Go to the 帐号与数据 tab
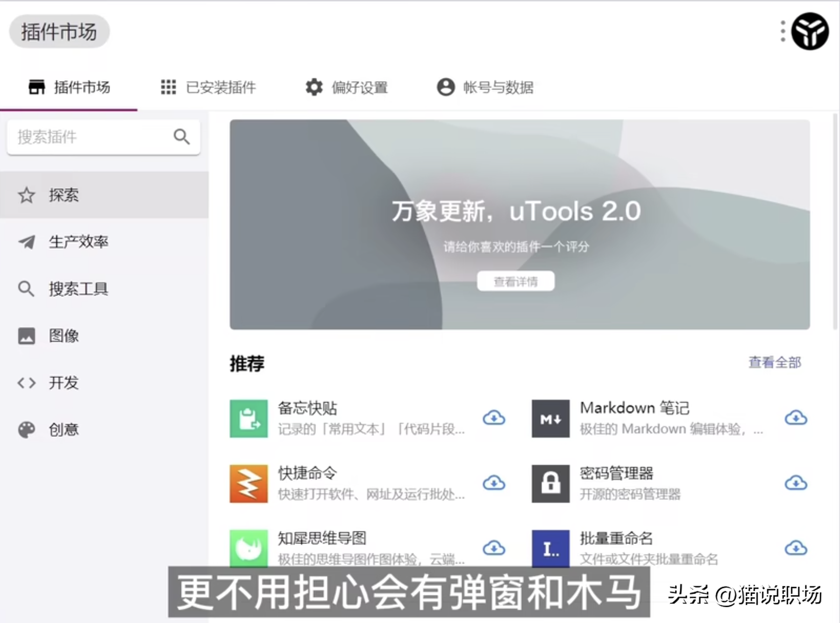 tap(485, 87)
